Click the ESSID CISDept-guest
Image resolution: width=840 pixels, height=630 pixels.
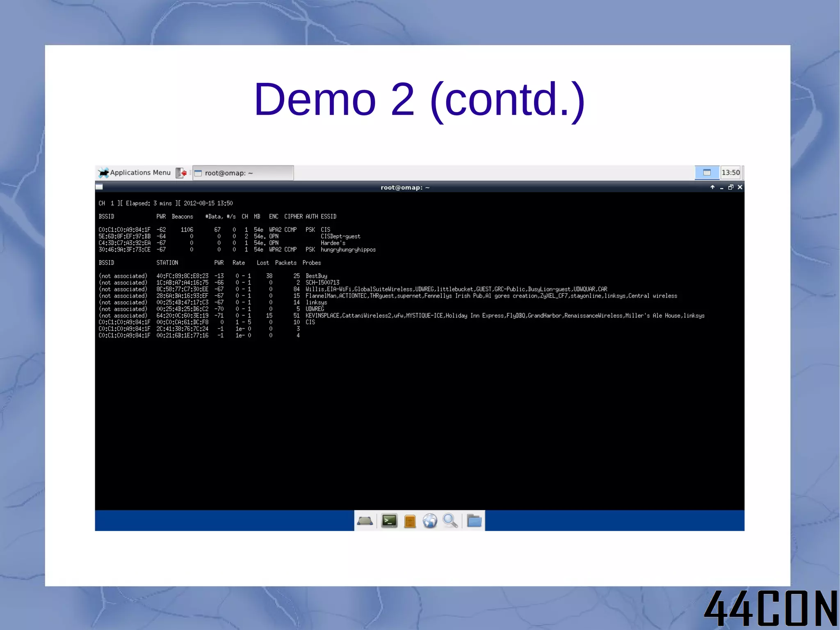340,236
